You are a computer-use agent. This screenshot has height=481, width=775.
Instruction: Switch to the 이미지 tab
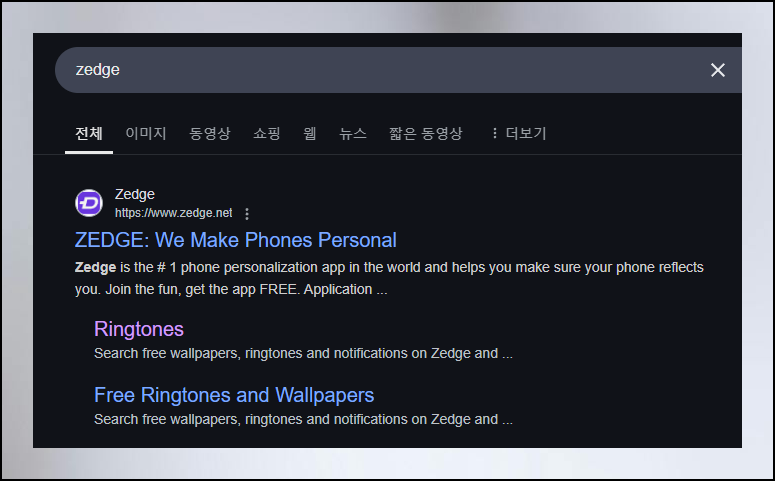click(x=146, y=133)
